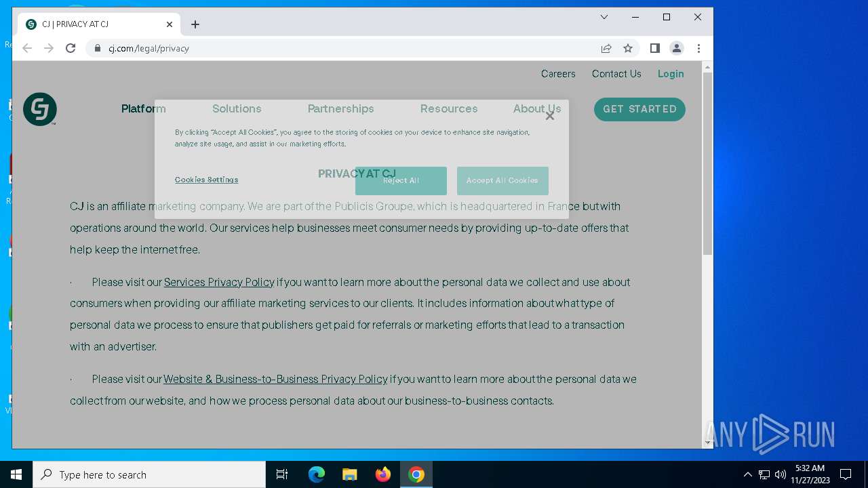Launch Firefox from the taskbar
The height and width of the screenshot is (488, 868).
[x=383, y=474]
